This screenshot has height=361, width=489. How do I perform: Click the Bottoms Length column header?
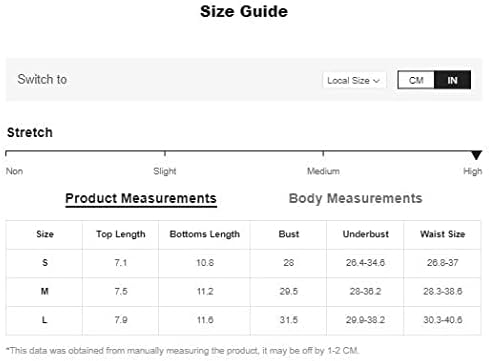click(205, 234)
